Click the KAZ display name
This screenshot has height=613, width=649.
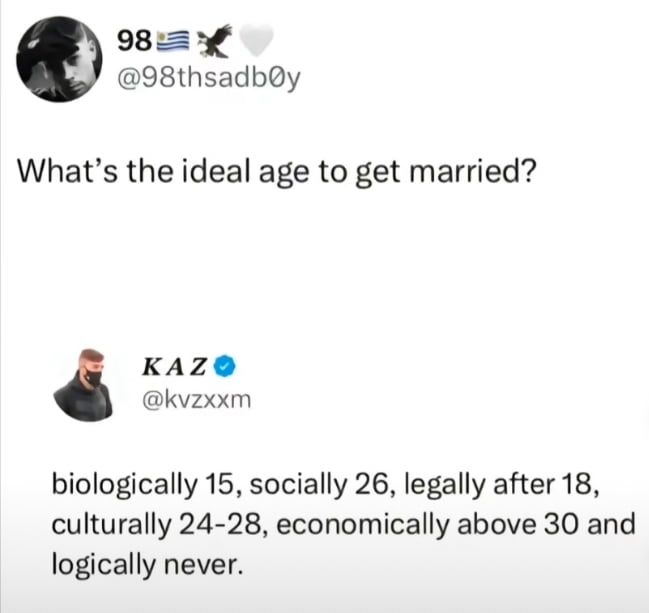[x=177, y=368]
